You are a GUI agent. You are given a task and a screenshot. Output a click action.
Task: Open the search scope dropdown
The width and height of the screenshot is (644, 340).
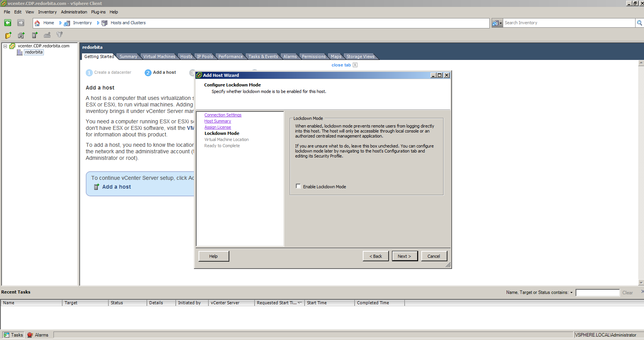pyautogui.click(x=497, y=23)
